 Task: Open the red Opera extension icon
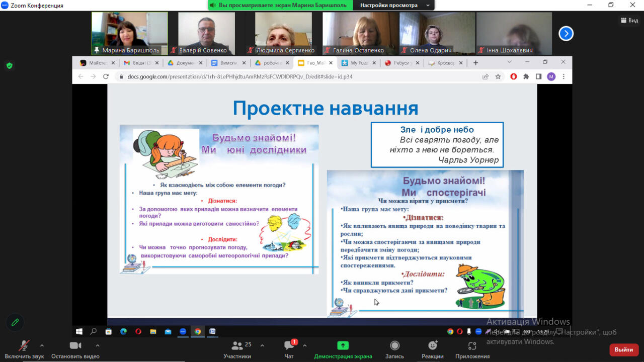(514, 76)
